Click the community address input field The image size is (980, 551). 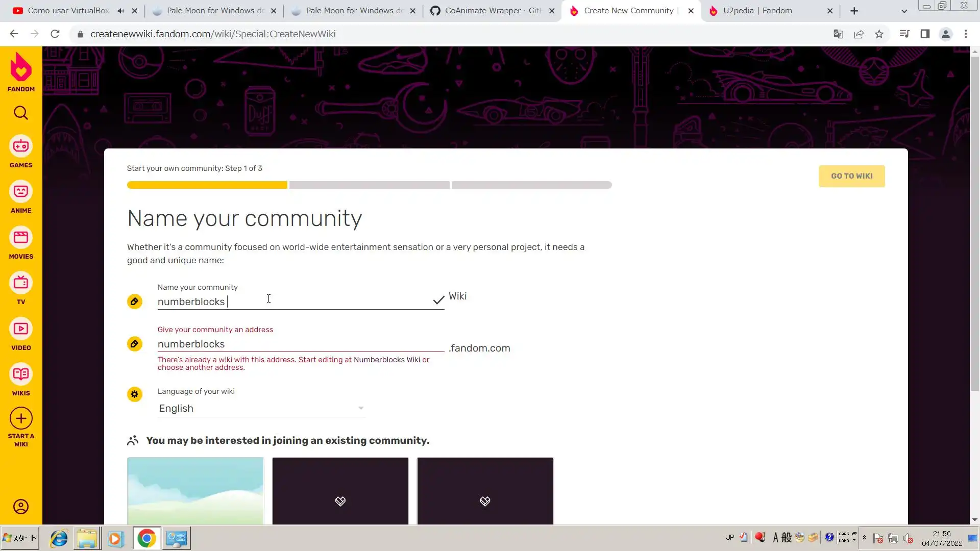point(300,344)
